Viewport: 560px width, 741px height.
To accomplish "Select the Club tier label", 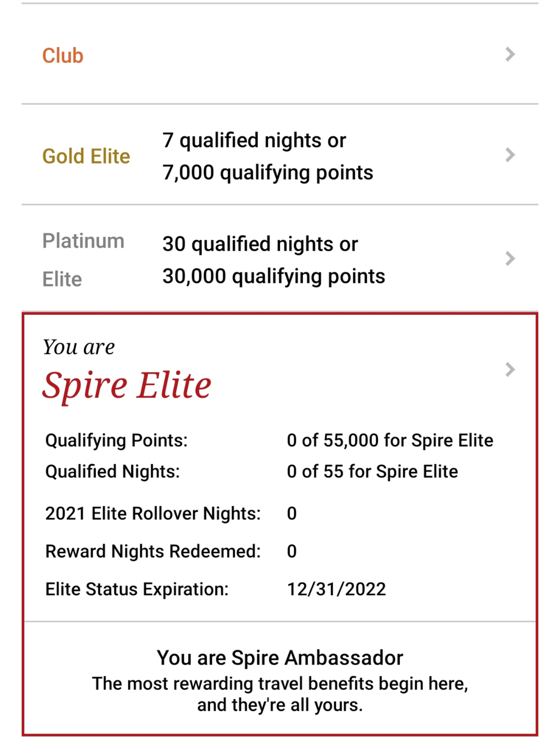I will point(63,56).
